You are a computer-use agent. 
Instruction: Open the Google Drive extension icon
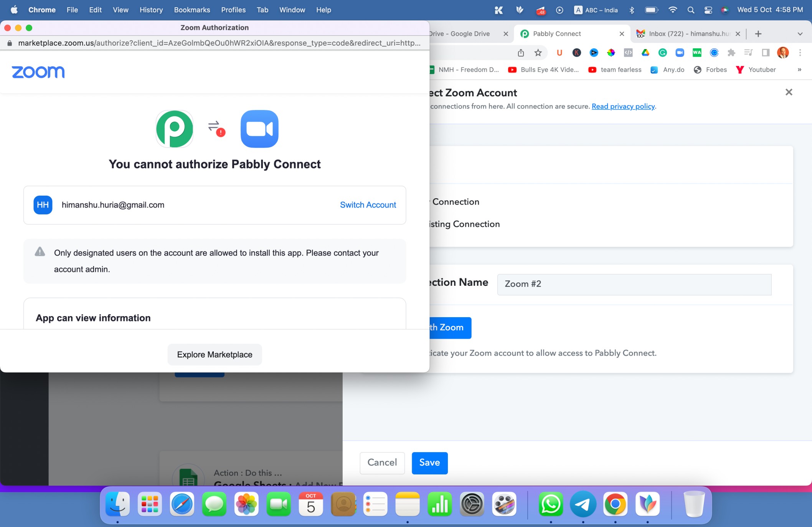tap(645, 53)
